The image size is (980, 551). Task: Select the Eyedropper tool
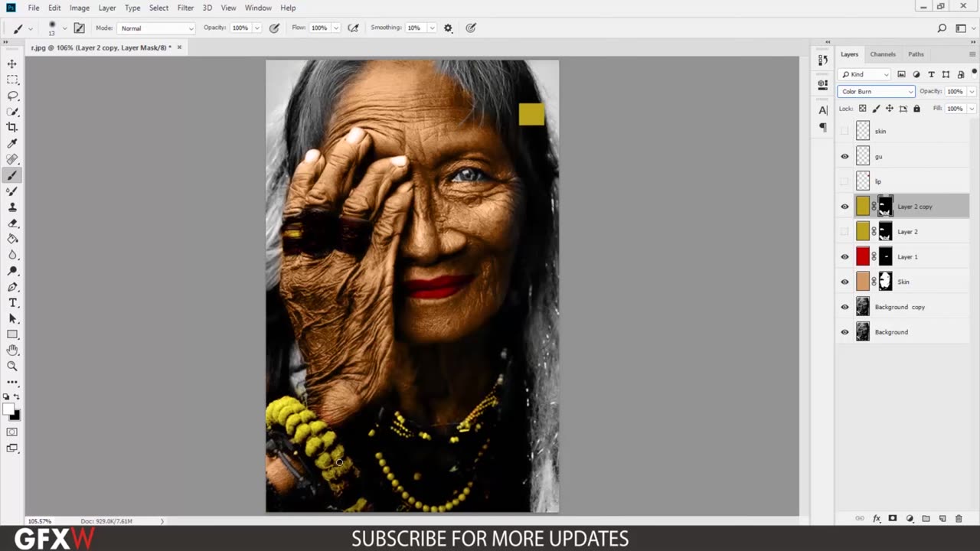(12, 143)
